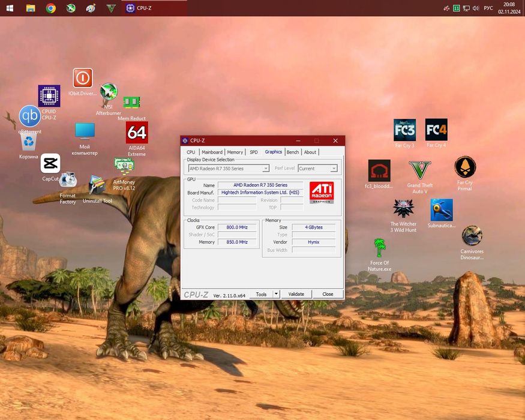Switch to the CPU tab
The height and width of the screenshot is (420, 525).
tap(191, 152)
